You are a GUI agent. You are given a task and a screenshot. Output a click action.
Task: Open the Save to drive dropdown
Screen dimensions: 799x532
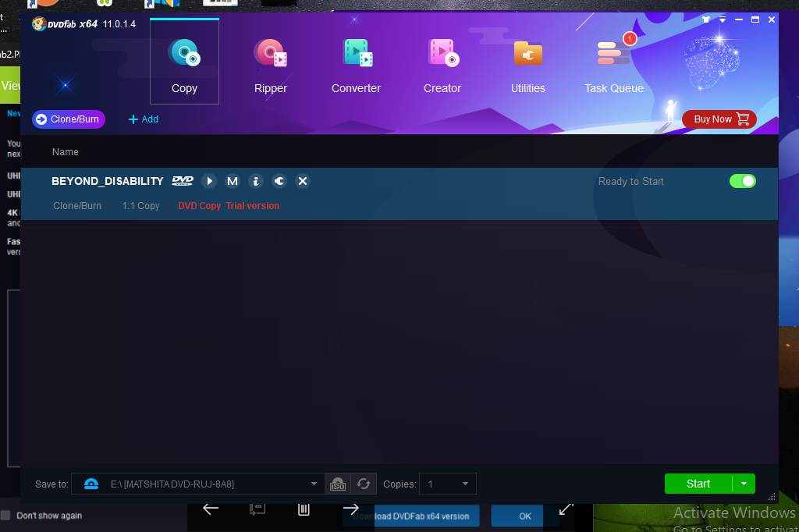tap(314, 484)
